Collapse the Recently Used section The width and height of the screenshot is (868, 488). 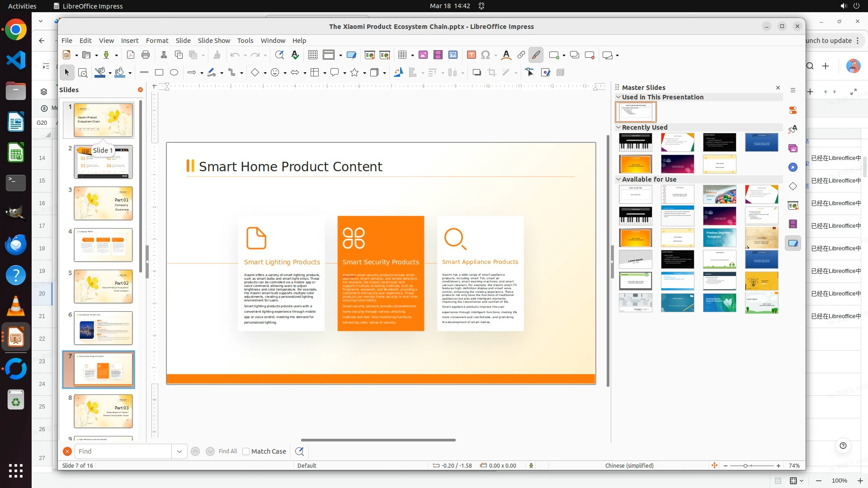pos(618,127)
